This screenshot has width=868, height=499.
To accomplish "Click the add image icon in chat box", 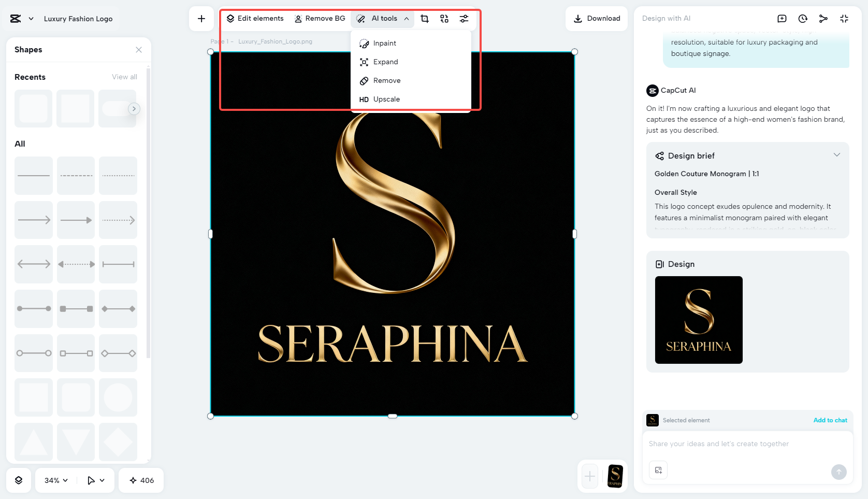I will (x=658, y=470).
